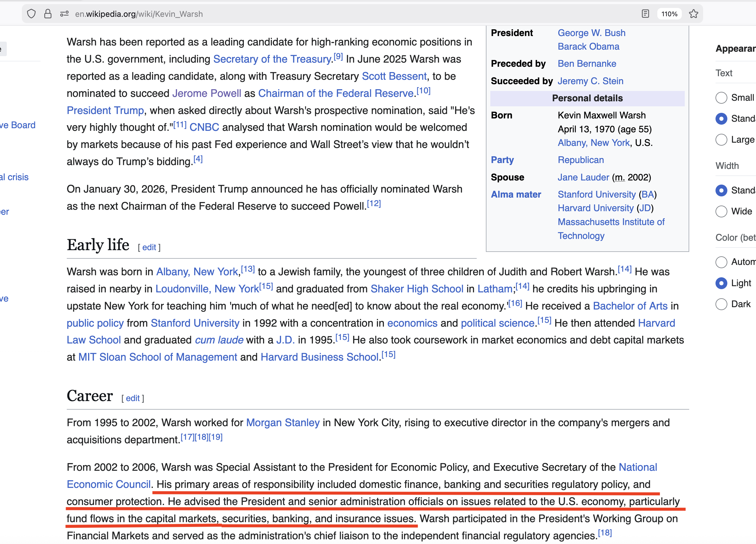Image resolution: width=756 pixels, height=544 pixels.
Task: Select Small text size radio button
Action: click(x=721, y=97)
